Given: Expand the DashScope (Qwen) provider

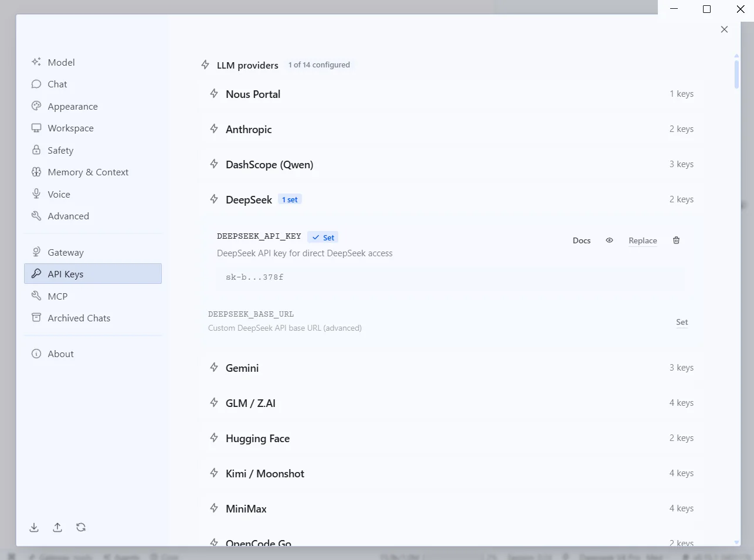Looking at the screenshot, I should pyautogui.click(x=451, y=164).
